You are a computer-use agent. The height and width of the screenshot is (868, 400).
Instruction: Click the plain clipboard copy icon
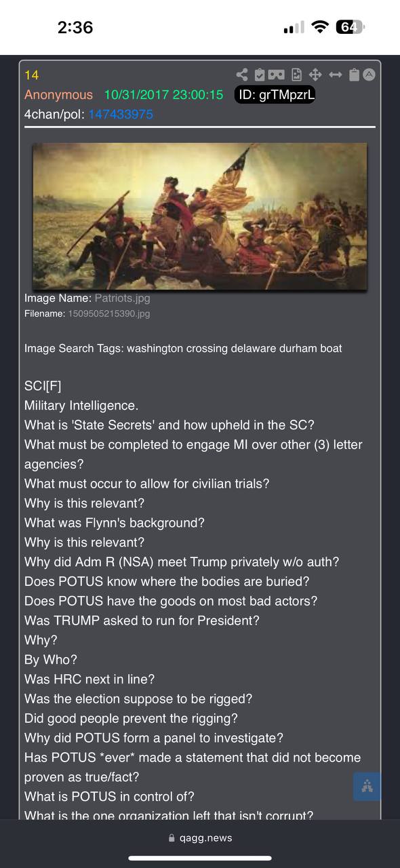(x=354, y=75)
